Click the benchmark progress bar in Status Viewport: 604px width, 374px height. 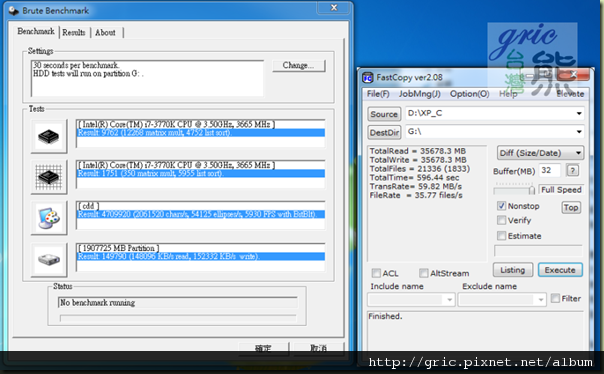coord(178,318)
